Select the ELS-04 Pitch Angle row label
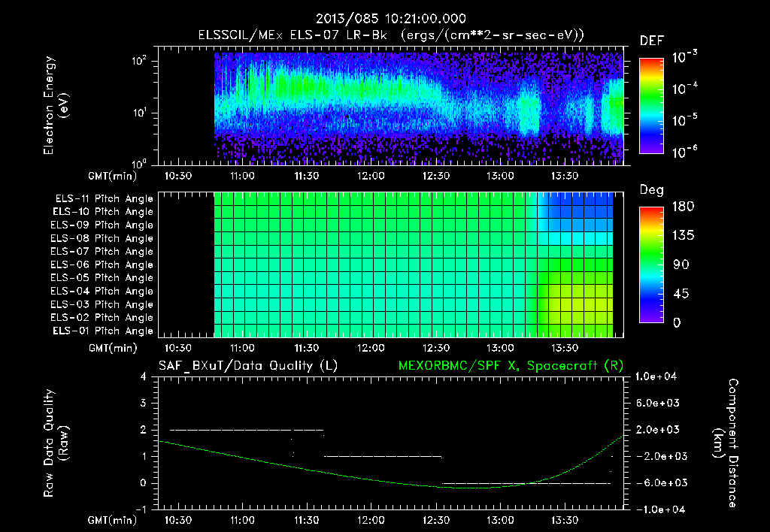The width and height of the screenshot is (770, 532). tap(102, 292)
